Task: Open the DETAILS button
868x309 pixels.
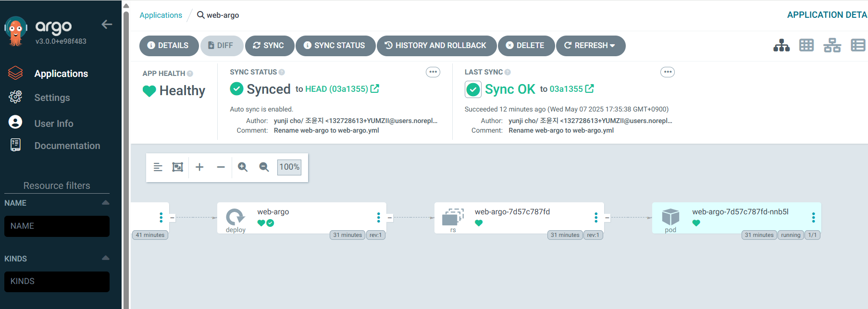Action: click(169, 46)
